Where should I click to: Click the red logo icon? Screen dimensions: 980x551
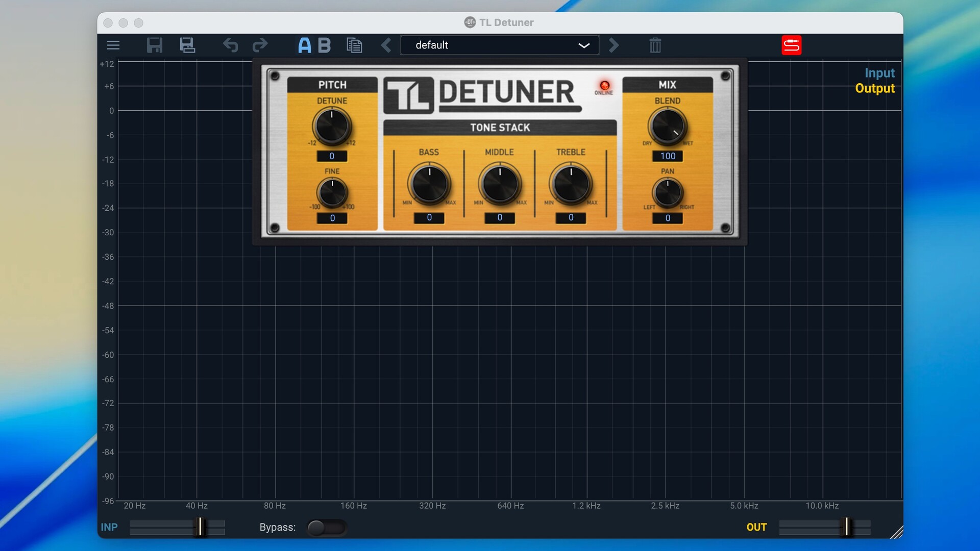[x=792, y=45]
